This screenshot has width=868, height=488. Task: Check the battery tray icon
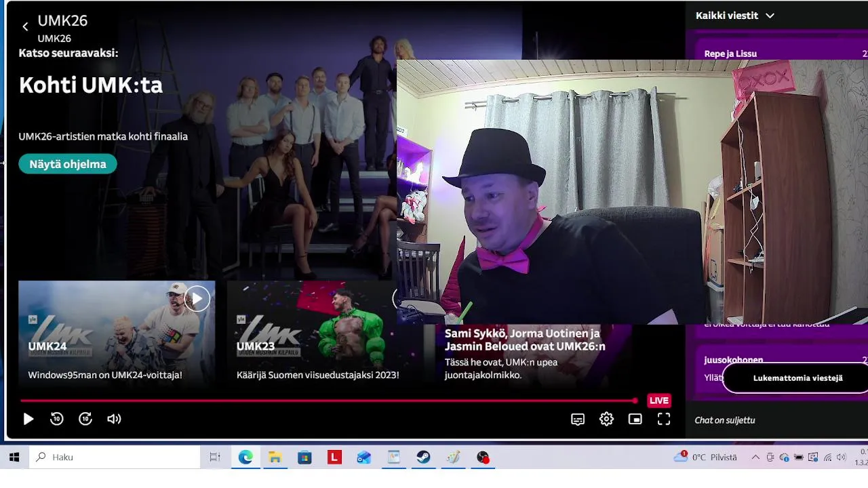[799, 457]
